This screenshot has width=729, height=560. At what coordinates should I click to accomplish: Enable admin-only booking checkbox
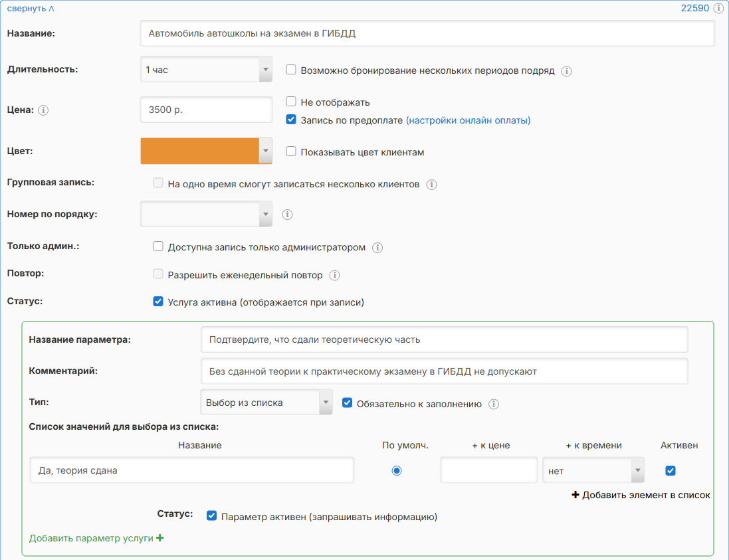158,246
